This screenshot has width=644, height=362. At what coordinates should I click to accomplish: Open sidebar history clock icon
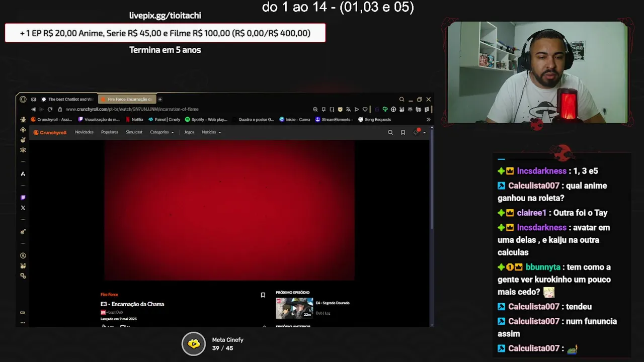tap(23, 255)
